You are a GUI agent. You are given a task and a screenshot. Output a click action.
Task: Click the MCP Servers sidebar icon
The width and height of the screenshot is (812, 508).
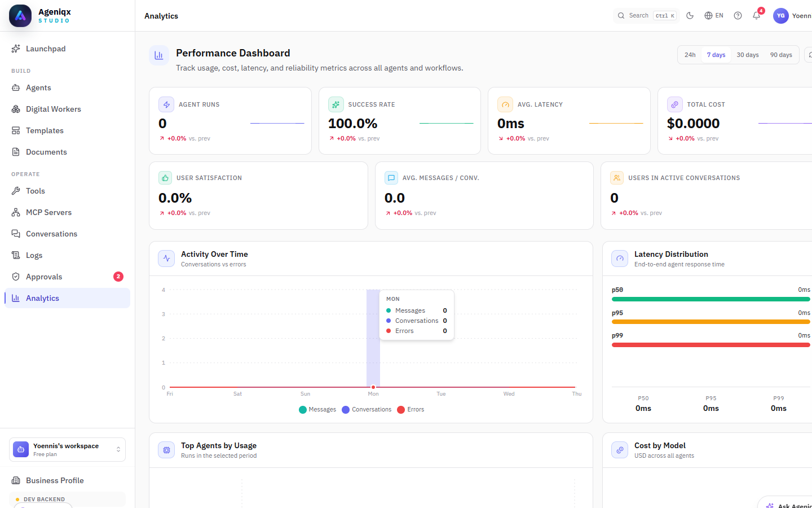pyautogui.click(x=16, y=212)
